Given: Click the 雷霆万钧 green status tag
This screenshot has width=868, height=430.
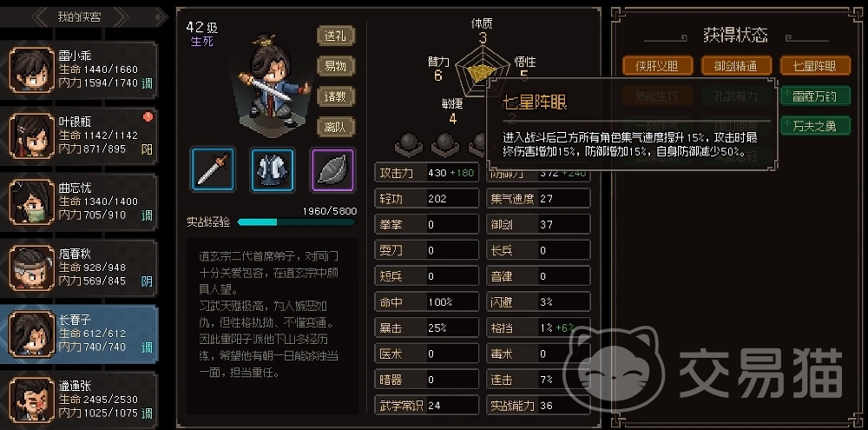Looking at the screenshot, I should pyautogui.click(x=815, y=96).
